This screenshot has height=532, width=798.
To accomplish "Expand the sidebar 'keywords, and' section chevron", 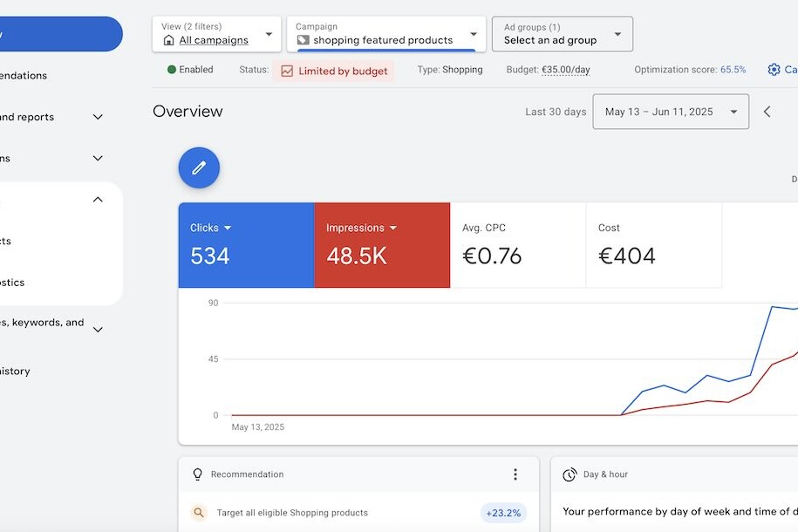I will pyautogui.click(x=98, y=330).
